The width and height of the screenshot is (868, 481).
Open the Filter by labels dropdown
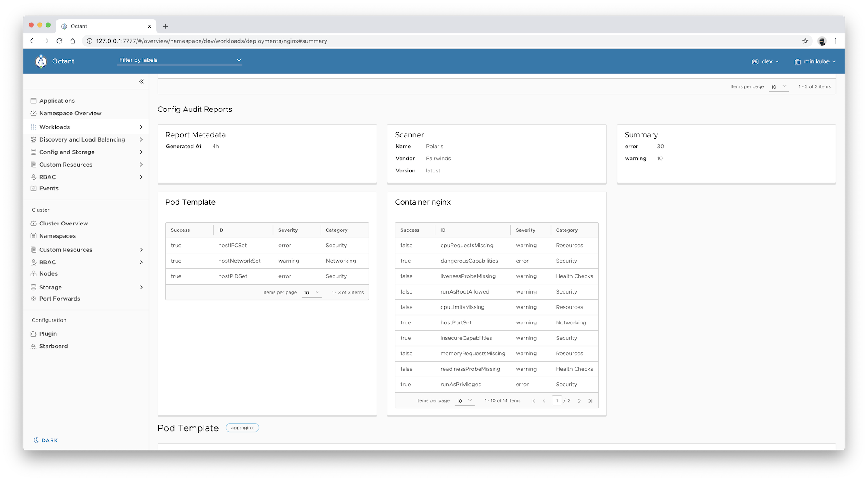[x=180, y=60]
